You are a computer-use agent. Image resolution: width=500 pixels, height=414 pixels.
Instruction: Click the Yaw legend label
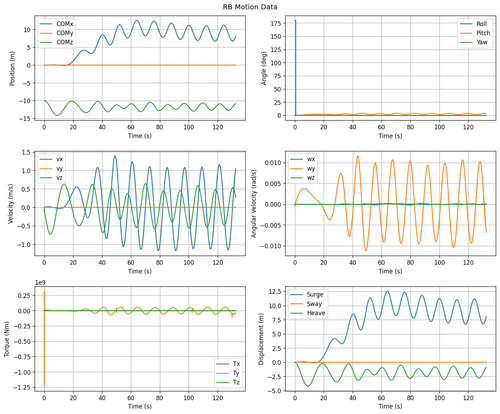point(482,42)
